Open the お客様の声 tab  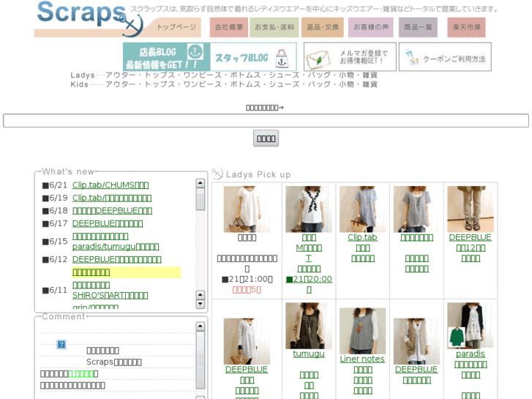tap(371, 27)
